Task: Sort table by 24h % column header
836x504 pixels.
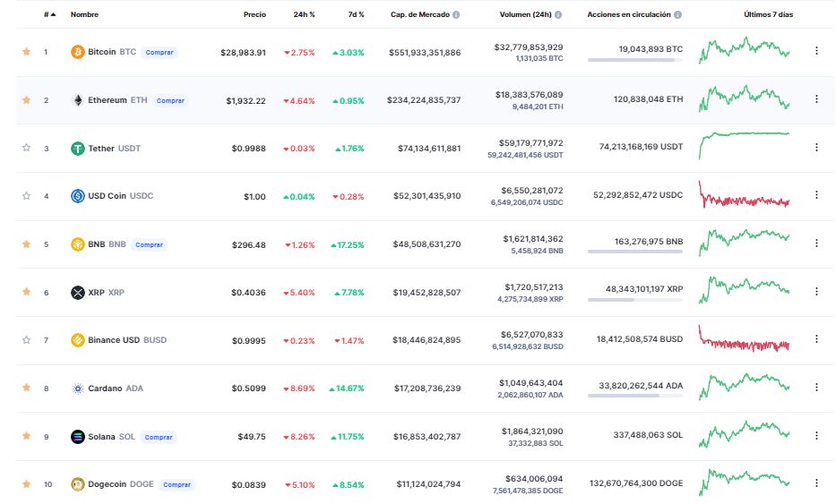Action: coord(304,14)
